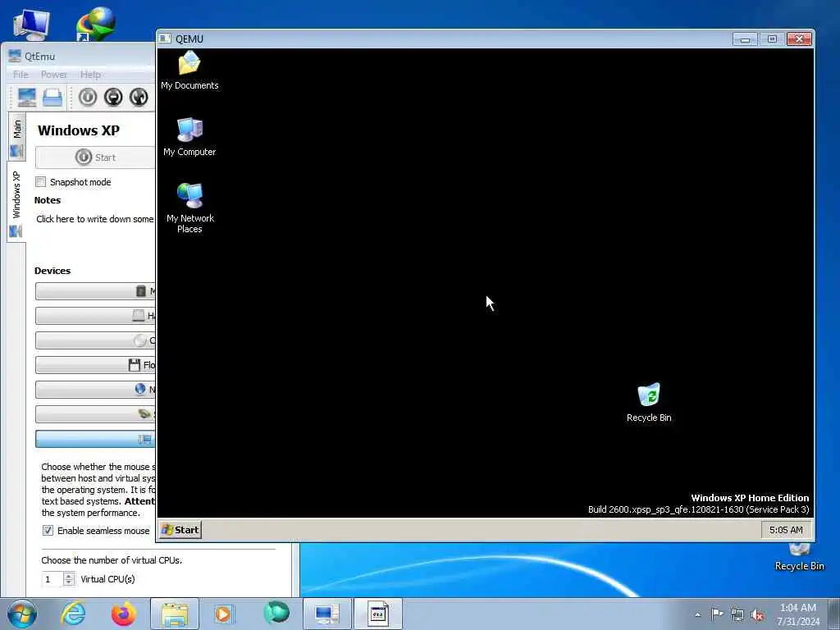This screenshot has height=630, width=840.
Task: Toggle the Snapshot mode checkbox
Action: coord(41,182)
